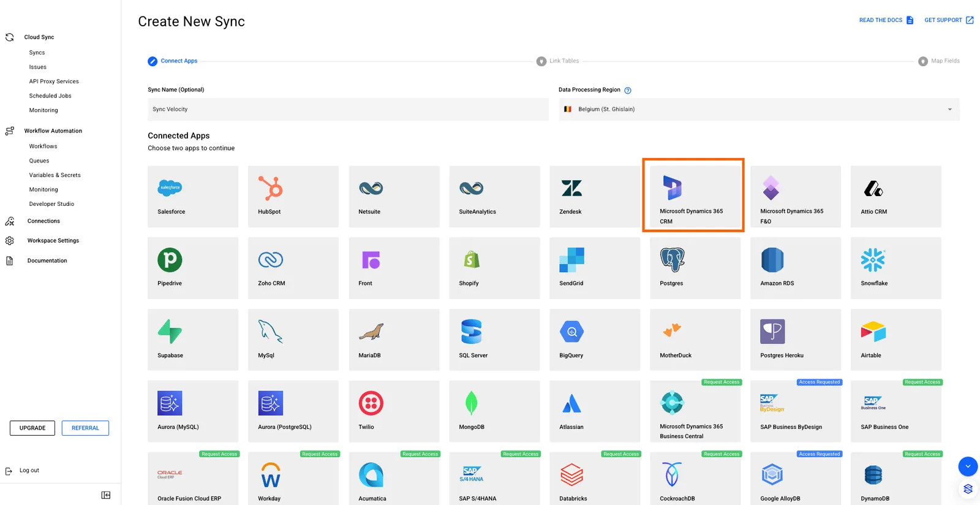Choose the MongoDB connector

point(494,411)
